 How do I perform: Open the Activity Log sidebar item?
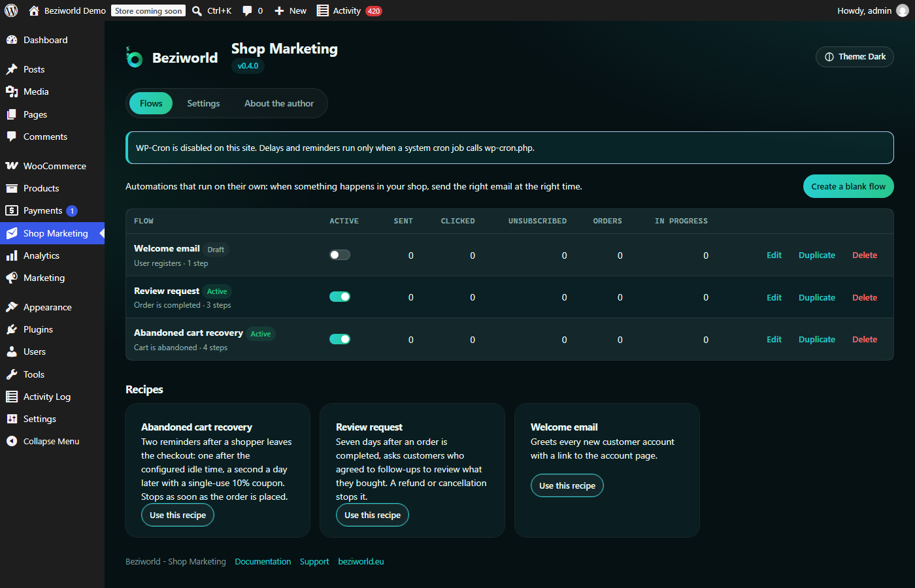pyautogui.click(x=52, y=397)
